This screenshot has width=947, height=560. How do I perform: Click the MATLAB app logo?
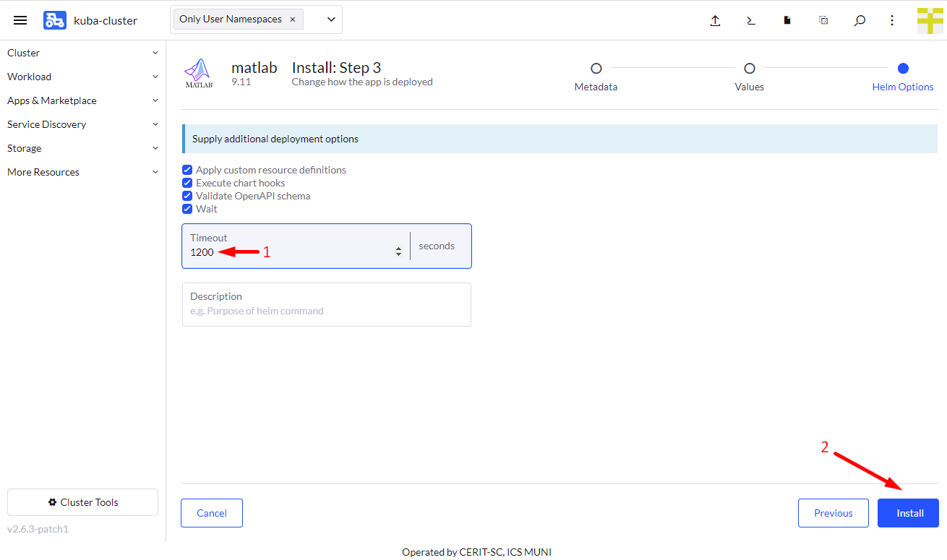[x=199, y=72]
